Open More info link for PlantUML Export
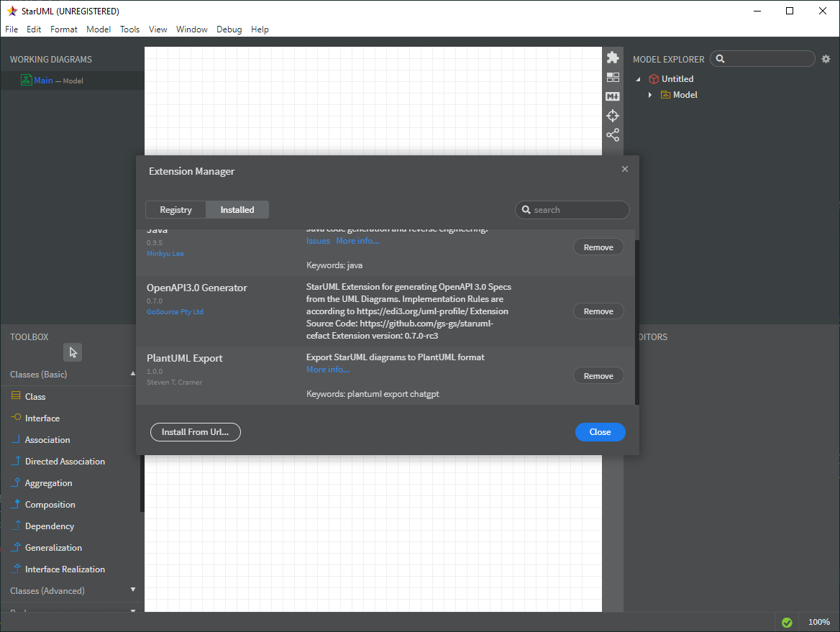This screenshot has width=840, height=632. click(x=328, y=370)
